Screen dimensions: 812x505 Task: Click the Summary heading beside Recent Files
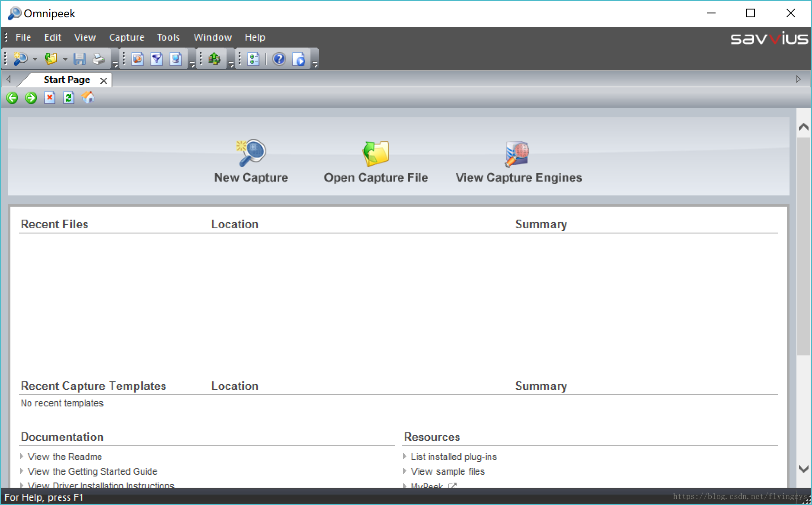(x=541, y=224)
